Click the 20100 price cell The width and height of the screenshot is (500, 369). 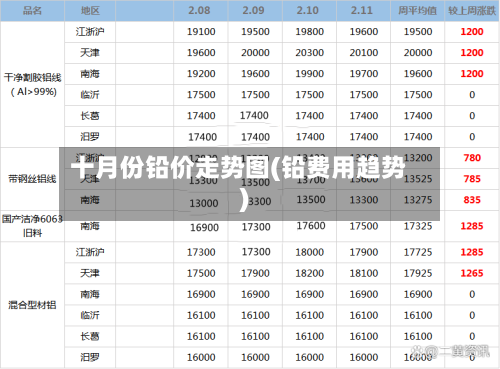(364, 53)
